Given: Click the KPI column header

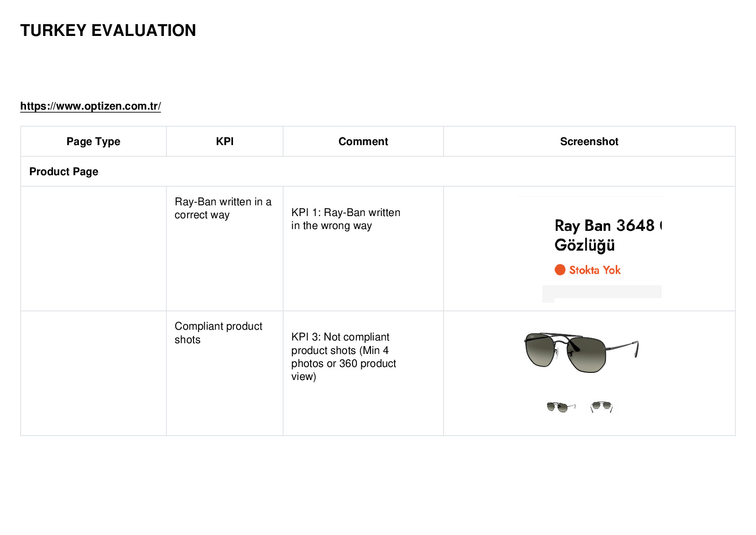Looking at the screenshot, I should [x=224, y=141].
